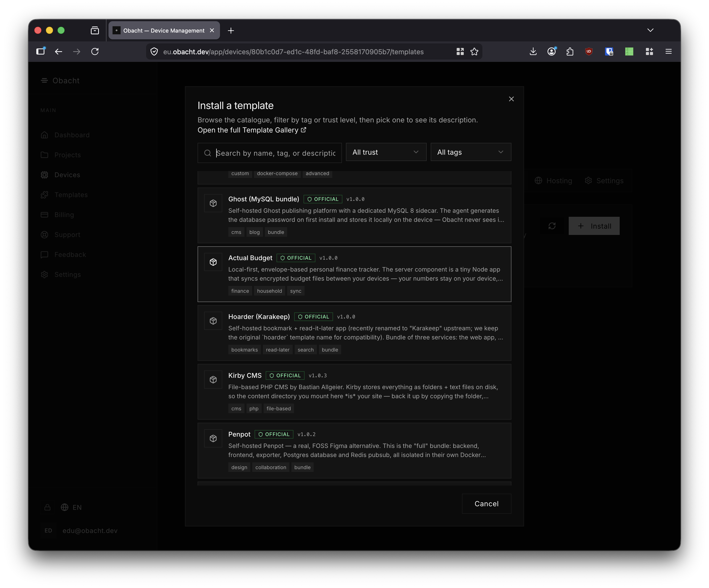This screenshot has height=588, width=709.
Task: Click the design tag on Penpot
Action: coord(239,467)
